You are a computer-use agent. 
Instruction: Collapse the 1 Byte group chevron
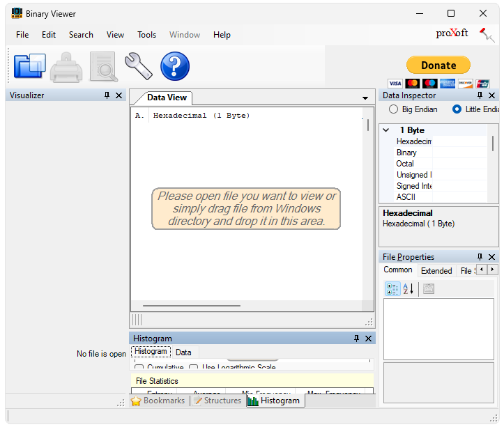386,130
